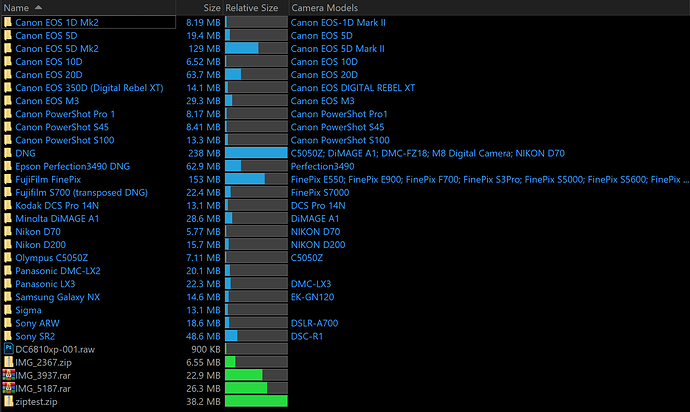Click the FinePix E550 camera models list
The height and width of the screenshot is (412, 690).
coord(490,180)
